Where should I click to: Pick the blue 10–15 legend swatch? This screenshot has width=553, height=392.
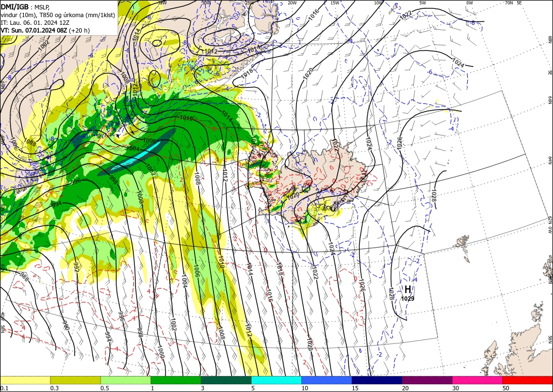click(327, 380)
